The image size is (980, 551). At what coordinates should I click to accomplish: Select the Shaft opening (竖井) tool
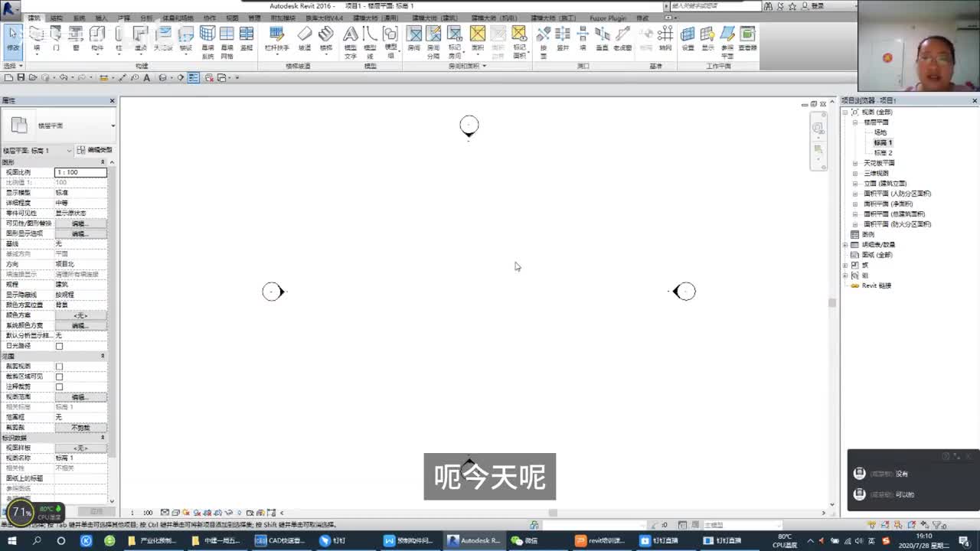(x=563, y=38)
